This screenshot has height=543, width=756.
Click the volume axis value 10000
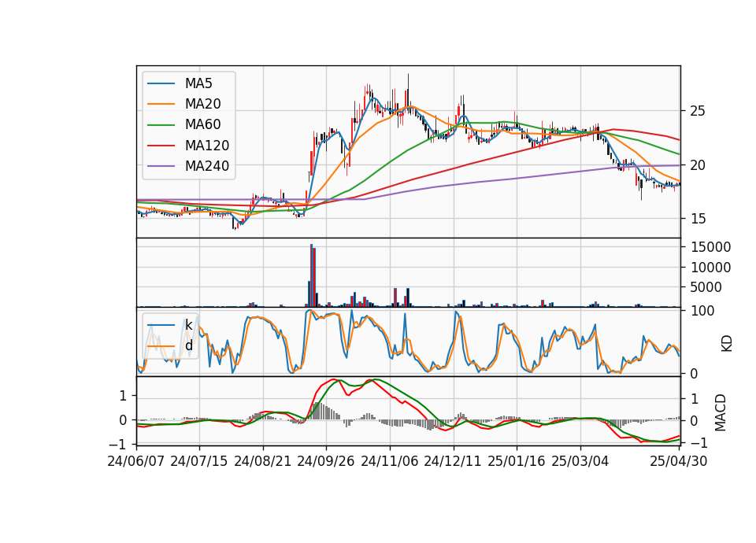710,268
